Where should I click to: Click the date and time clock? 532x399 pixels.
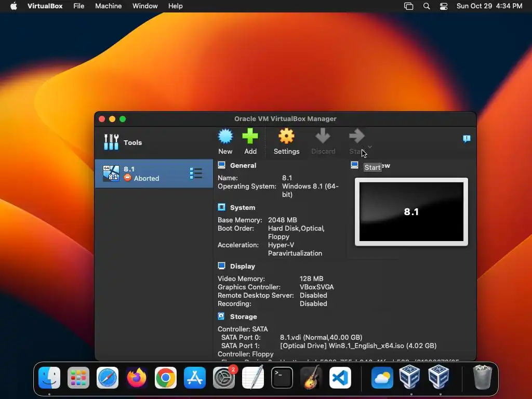click(x=489, y=6)
